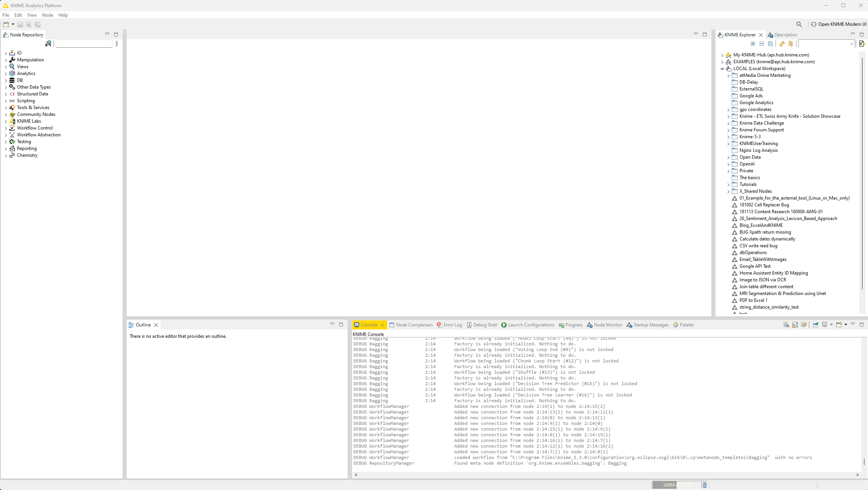
Task: Open the New wizard dropdown arrow
Action: click(x=13, y=24)
